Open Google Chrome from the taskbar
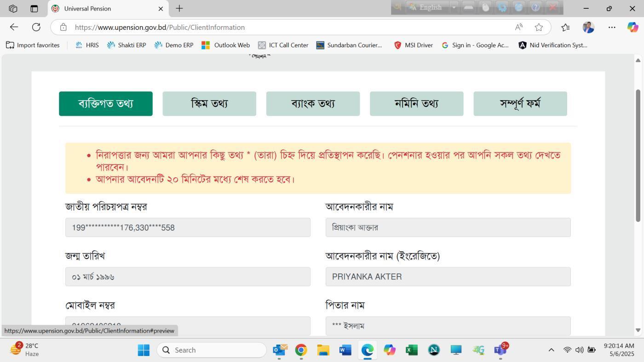 (x=301, y=350)
